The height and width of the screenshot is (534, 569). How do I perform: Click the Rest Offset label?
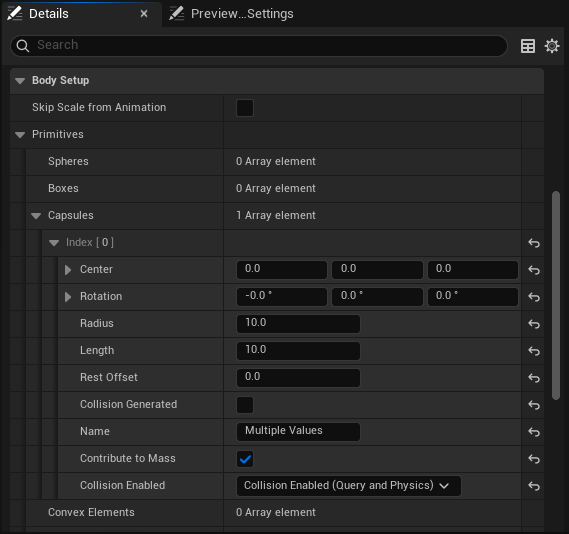coord(109,378)
